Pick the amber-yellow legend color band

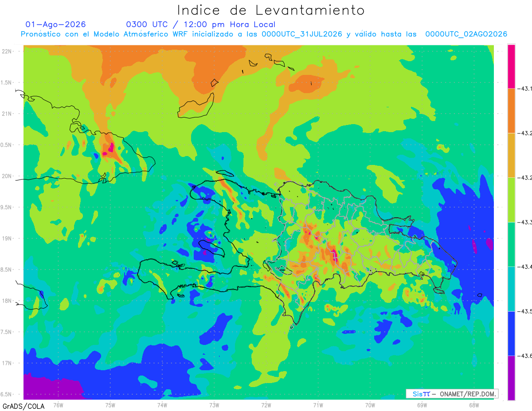pyautogui.click(x=511, y=155)
